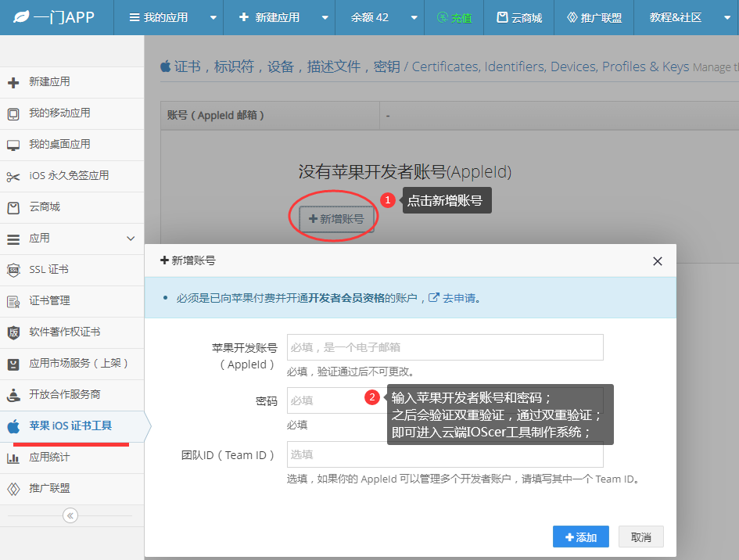Image resolution: width=739 pixels, height=560 pixels.
Task: Click plus icon next to sidebar 新建应用
Action: (x=13, y=82)
